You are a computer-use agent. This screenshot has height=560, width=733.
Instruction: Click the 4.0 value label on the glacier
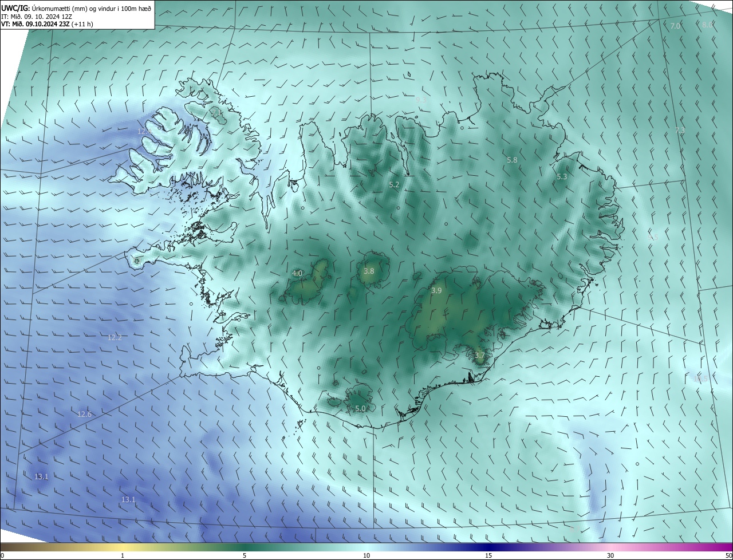coord(297,274)
